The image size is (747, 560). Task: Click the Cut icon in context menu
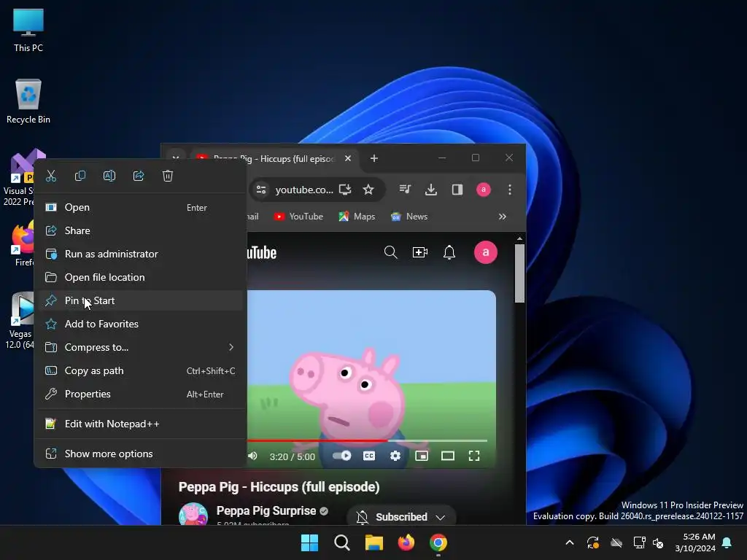51,176
